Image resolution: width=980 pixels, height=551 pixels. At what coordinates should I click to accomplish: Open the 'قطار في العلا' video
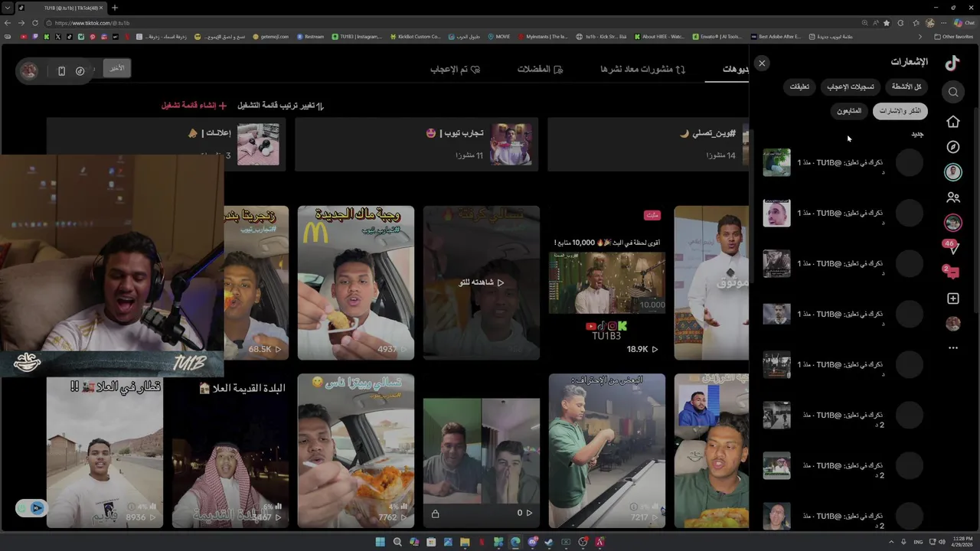coord(105,452)
